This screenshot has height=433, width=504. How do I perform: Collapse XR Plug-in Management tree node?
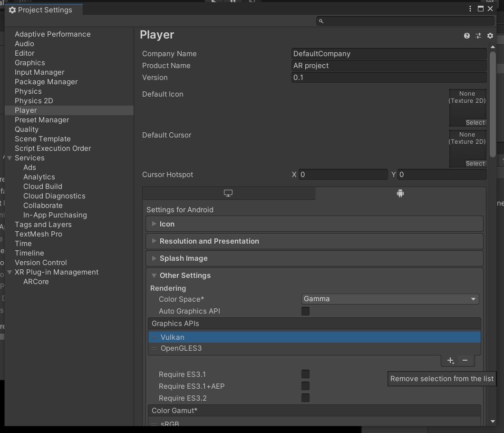tap(10, 272)
